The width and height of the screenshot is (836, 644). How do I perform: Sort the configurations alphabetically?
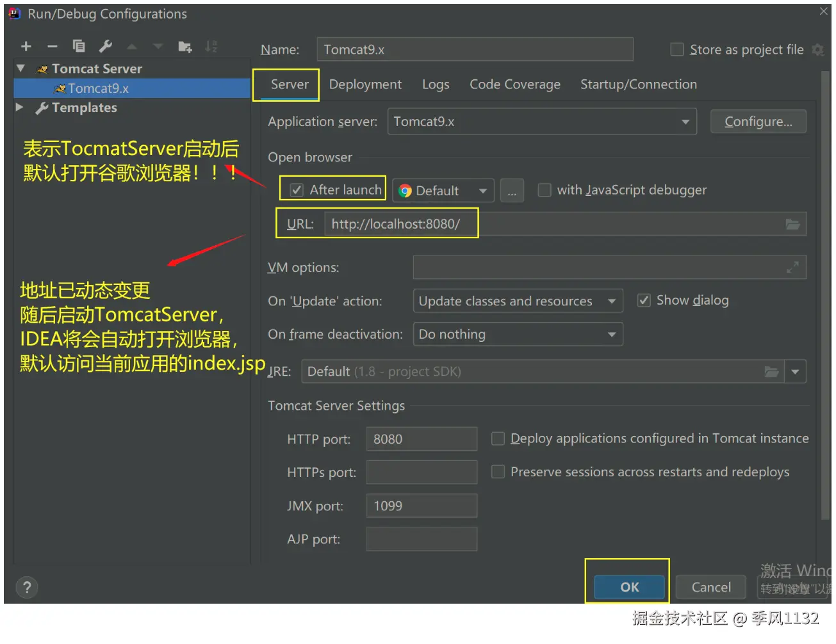tap(211, 46)
